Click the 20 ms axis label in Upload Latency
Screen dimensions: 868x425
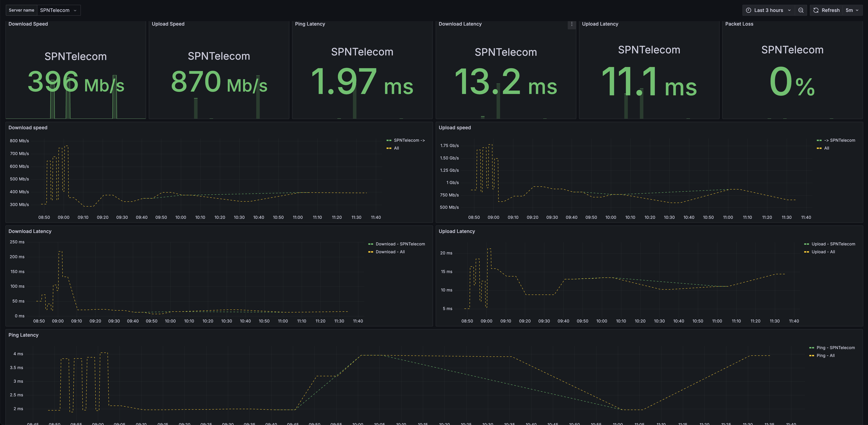click(x=446, y=253)
